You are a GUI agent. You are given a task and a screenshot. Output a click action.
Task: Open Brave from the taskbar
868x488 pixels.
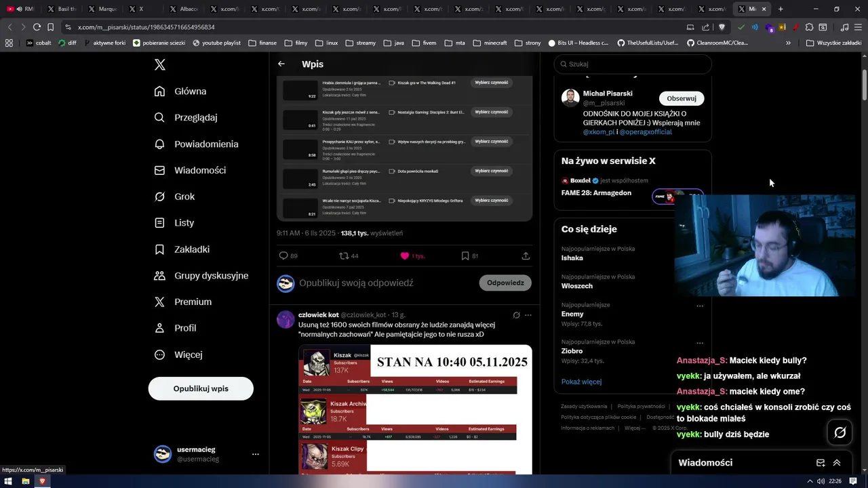42,481
